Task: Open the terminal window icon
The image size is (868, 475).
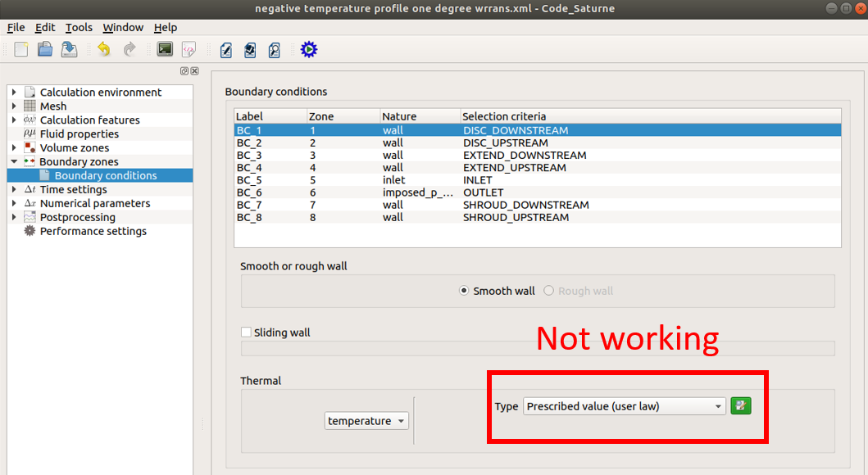Action: pyautogui.click(x=165, y=50)
